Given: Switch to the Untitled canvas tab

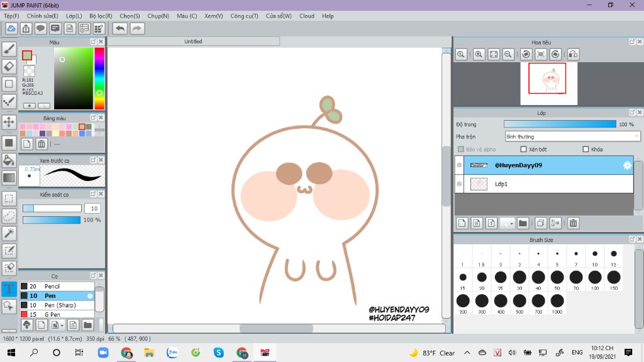Looking at the screenshot, I should tap(193, 41).
